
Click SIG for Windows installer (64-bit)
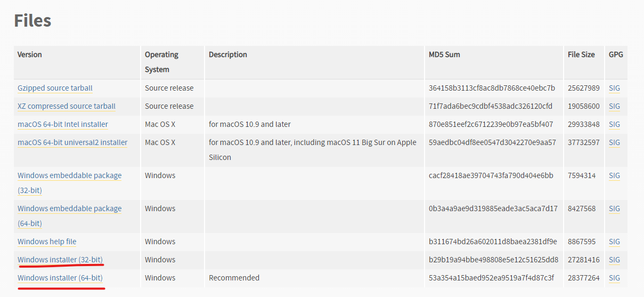[x=614, y=278]
